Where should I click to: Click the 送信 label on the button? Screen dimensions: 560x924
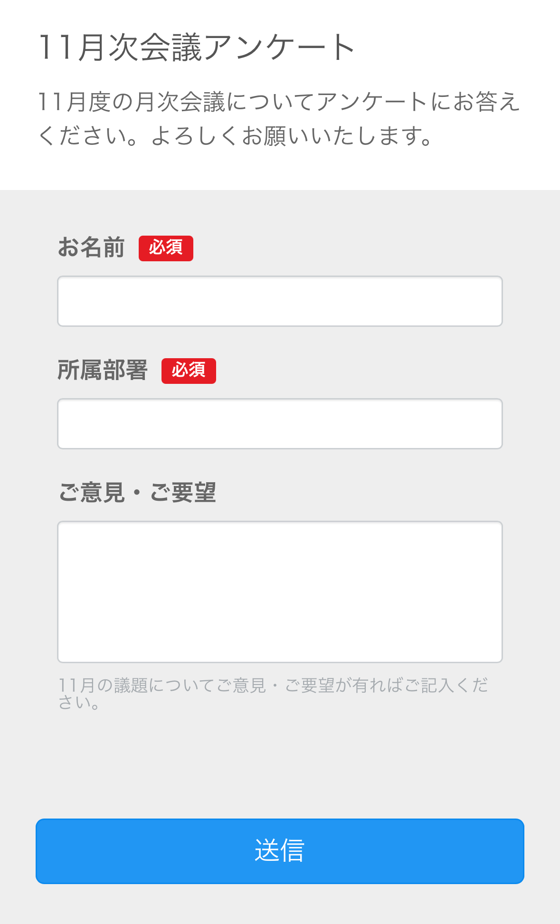[280, 851]
